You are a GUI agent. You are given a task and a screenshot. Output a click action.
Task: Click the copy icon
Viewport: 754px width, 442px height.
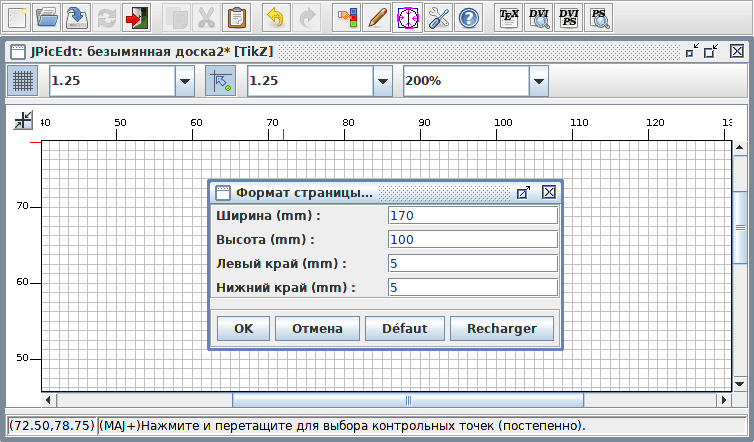click(176, 18)
